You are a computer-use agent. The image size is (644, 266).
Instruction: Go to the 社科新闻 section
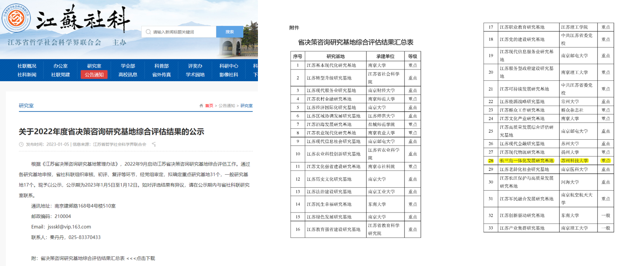coord(27,74)
